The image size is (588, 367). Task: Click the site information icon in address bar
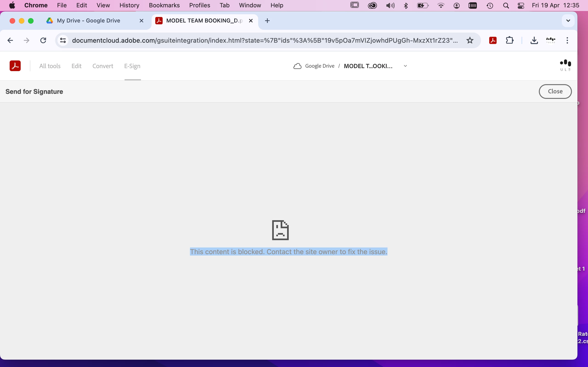click(63, 40)
